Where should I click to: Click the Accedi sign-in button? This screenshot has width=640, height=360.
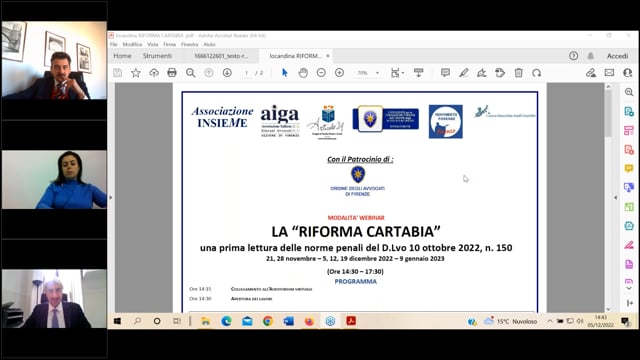pyautogui.click(x=617, y=56)
